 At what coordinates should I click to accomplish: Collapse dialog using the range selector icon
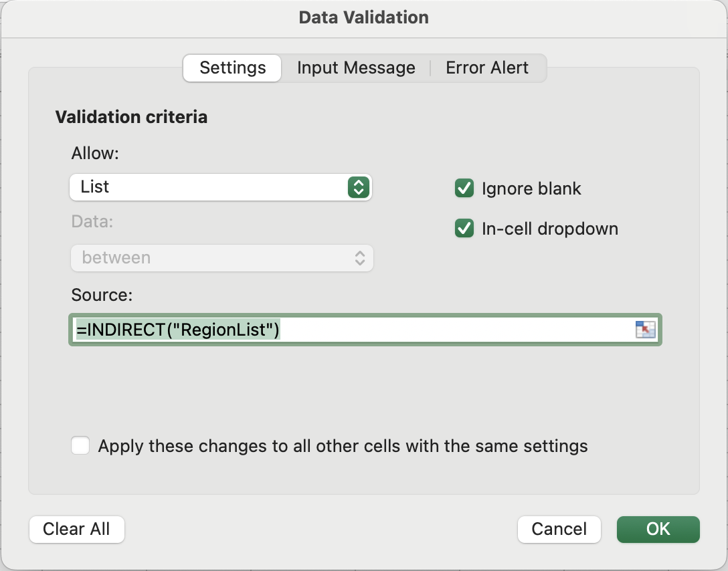point(645,330)
